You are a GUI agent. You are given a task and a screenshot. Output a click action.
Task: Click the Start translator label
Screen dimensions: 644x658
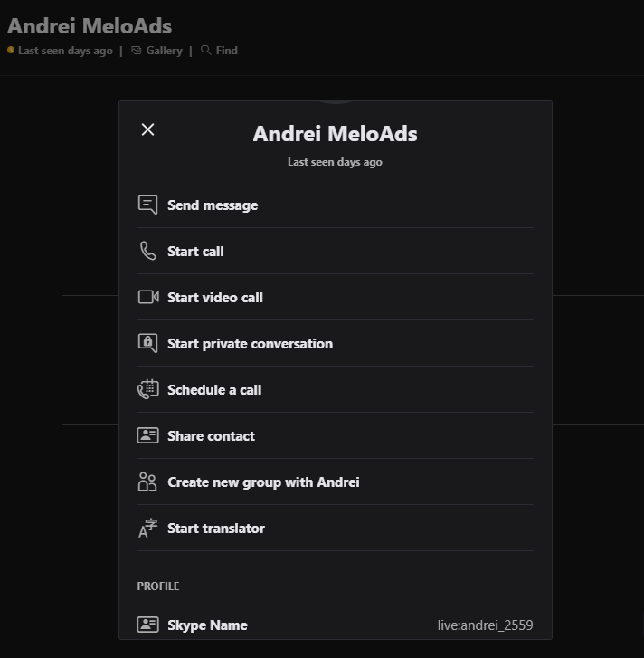(x=216, y=529)
